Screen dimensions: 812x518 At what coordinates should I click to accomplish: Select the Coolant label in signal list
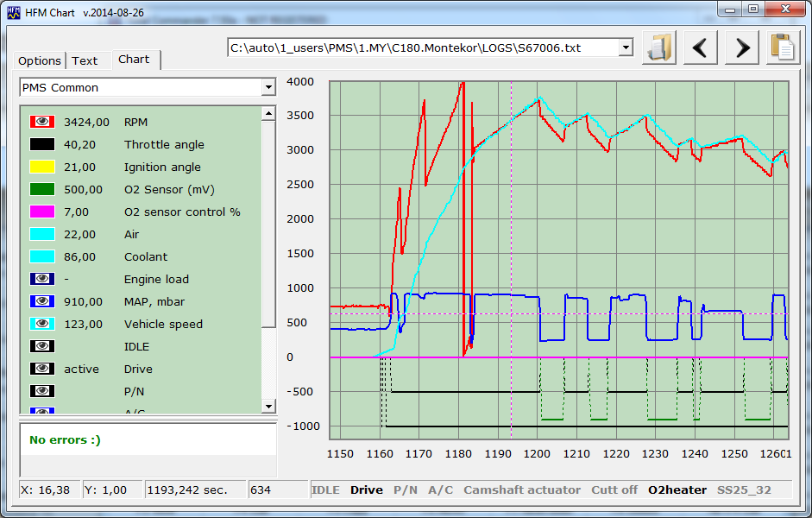coord(146,257)
